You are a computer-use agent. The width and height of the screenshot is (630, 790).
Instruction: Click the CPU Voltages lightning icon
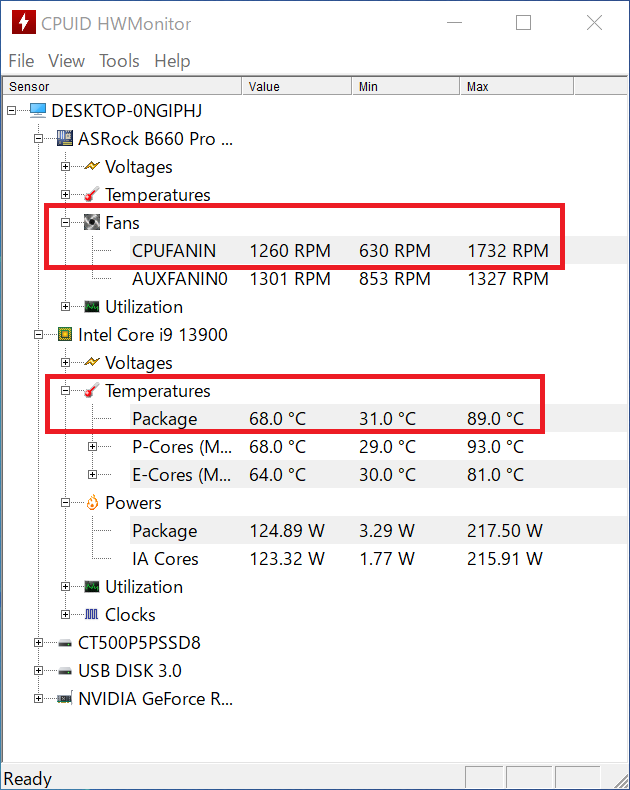(x=92, y=362)
